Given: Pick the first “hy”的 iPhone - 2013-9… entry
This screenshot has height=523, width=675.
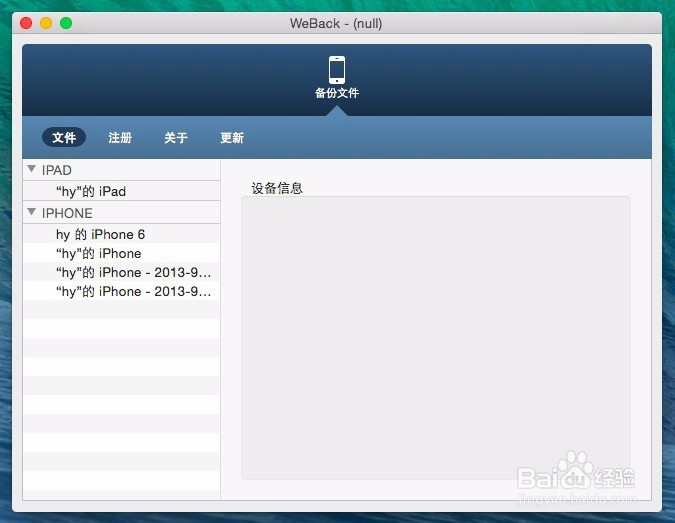Looking at the screenshot, I should coord(121,272).
